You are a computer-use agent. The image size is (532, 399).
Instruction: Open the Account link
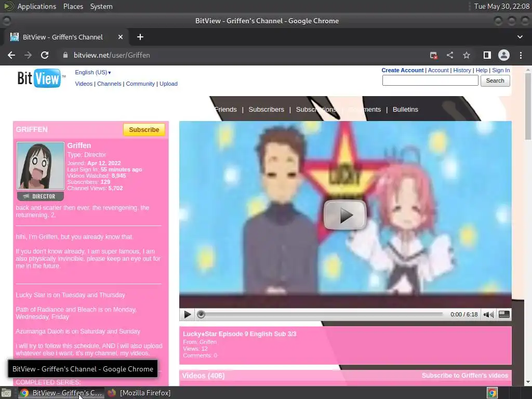(x=438, y=70)
